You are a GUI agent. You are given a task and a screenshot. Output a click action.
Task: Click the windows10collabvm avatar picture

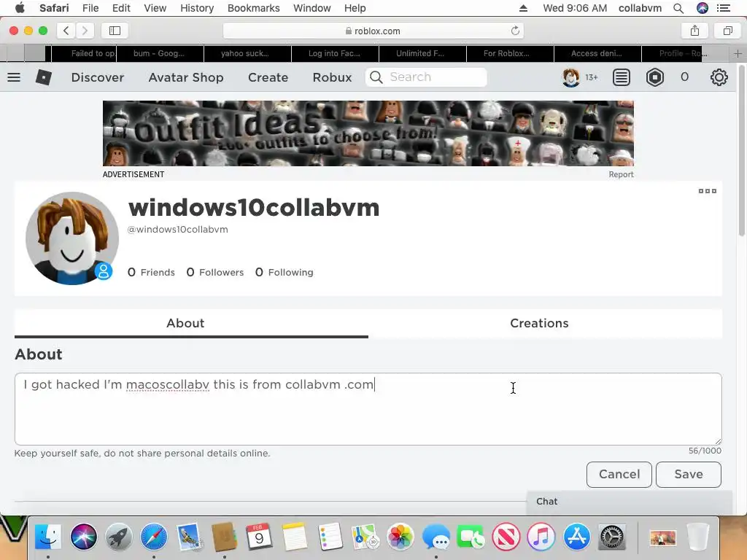click(72, 238)
